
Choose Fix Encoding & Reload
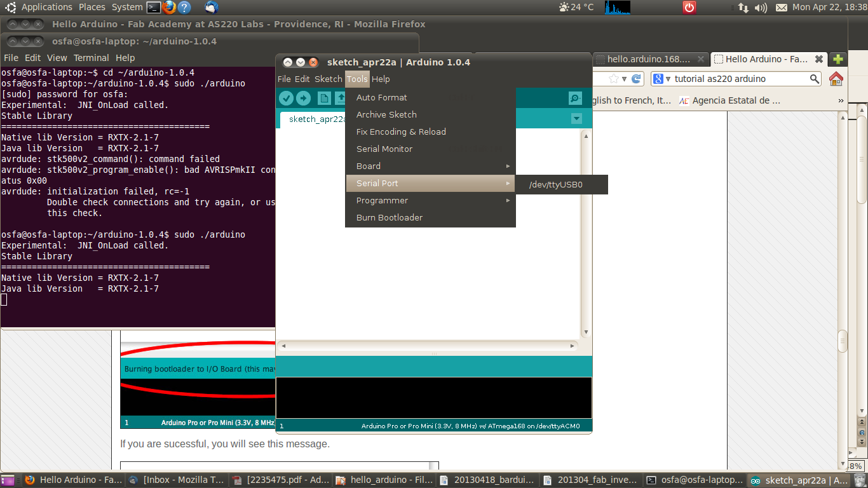click(x=430, y=132)
